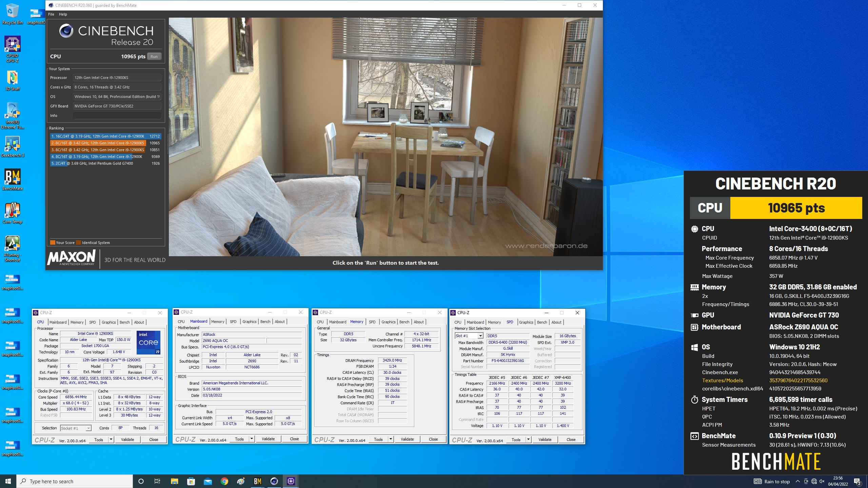Viewport: 868px width, 488px height.
Task: Open the Bench tab in first CPU-Z window
Action: point(125,322)
